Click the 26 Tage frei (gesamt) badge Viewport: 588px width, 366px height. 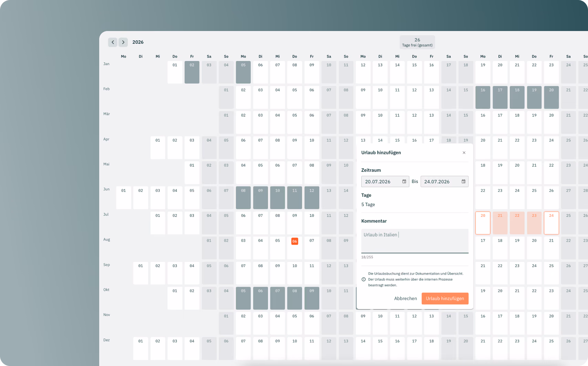pos(417,42)
